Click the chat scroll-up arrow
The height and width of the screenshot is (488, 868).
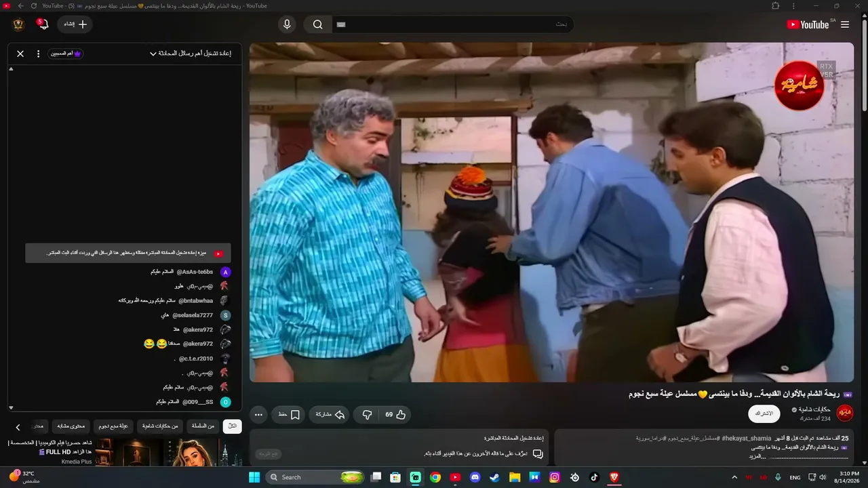(x=11, y=69)
